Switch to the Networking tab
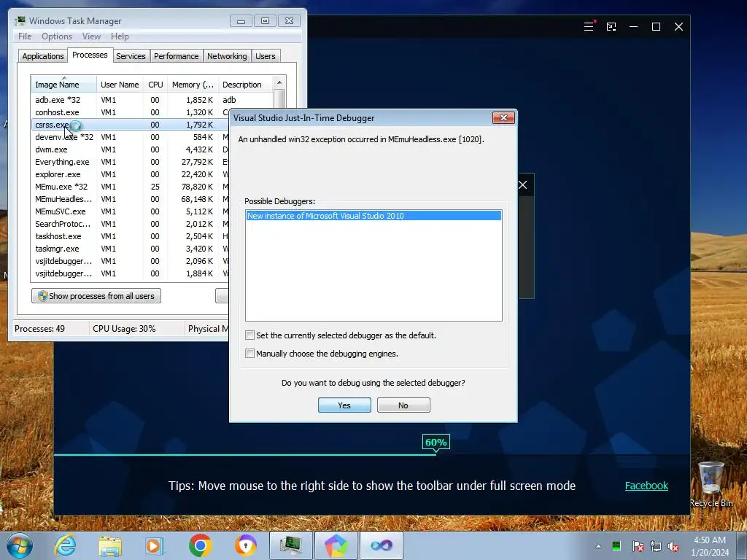 click(x=228, y=56)
